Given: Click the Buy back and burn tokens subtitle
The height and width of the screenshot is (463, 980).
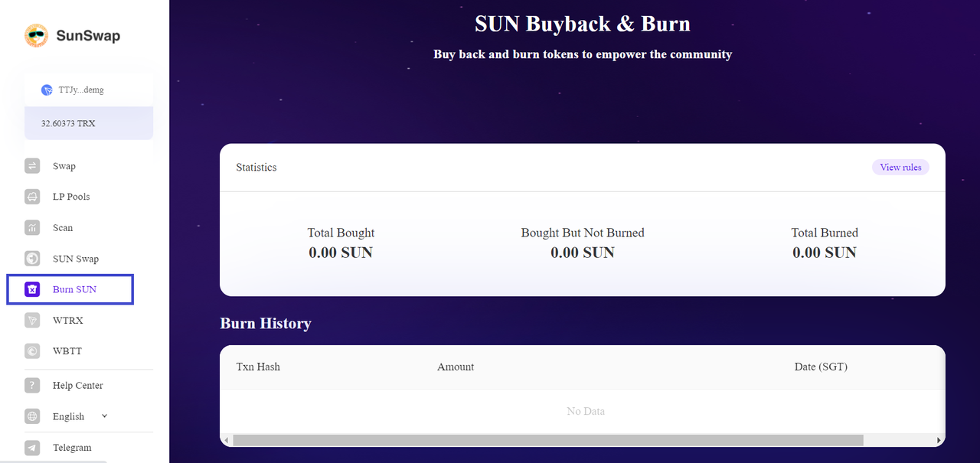Looking at the screenshot, I should pyautogui.click(x=583, y=54).
